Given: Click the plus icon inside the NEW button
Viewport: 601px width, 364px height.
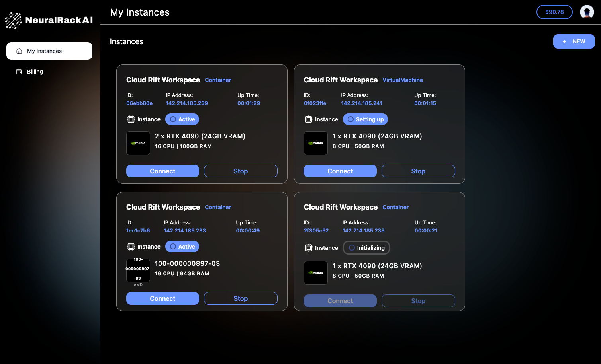Looking at the screenshot, I should click(x=564, y=41).
